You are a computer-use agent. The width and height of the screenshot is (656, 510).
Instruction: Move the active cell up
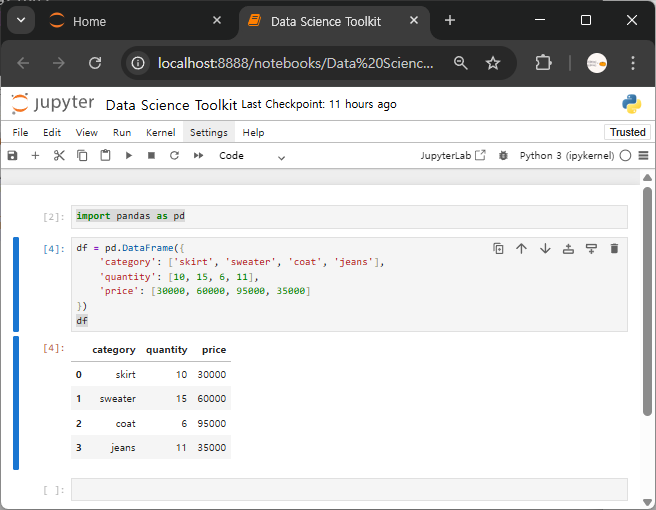click(x=521, y=249)
